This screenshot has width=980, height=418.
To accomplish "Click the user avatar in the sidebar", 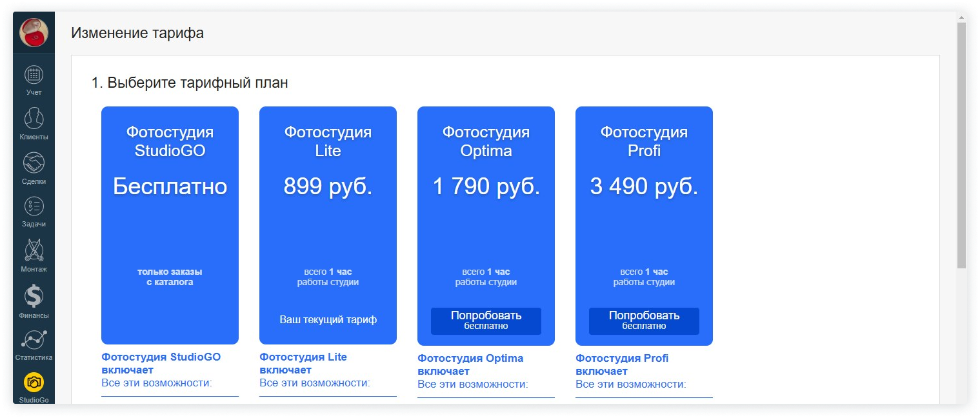I will pos(34,33).
